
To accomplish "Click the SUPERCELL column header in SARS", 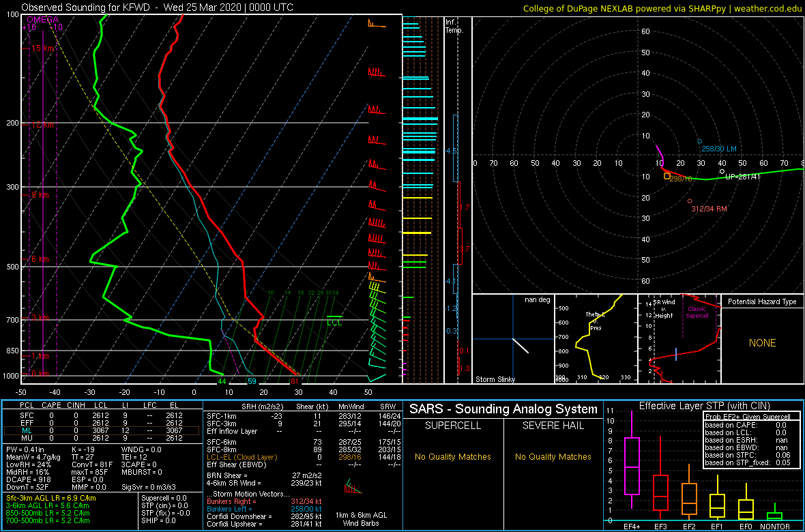I will (x=453, y=425).
